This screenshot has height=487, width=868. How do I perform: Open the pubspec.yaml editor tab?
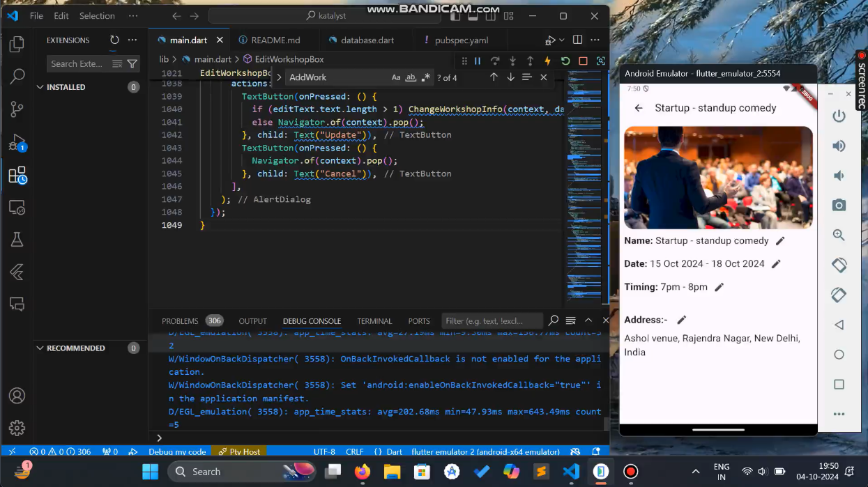(x=462, y=40)
